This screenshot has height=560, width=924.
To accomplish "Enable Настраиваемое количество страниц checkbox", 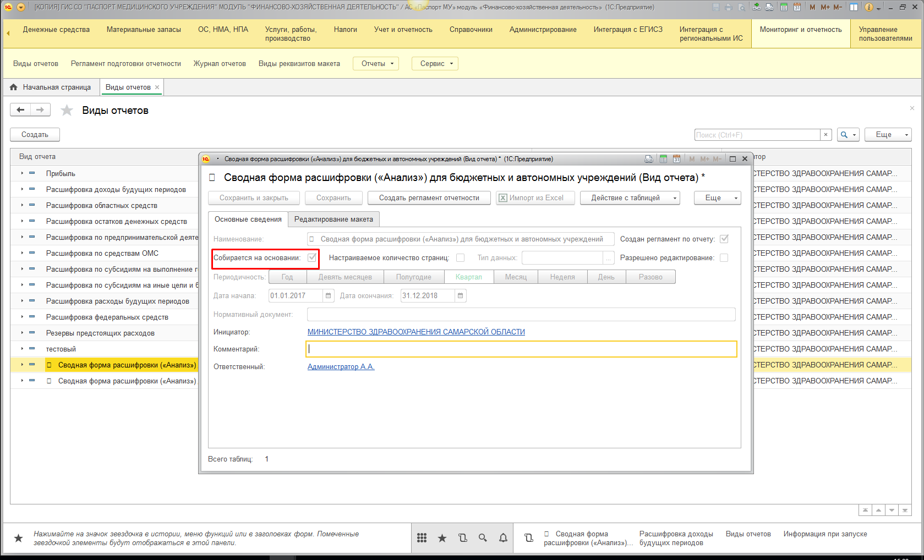I will (461, 257).
